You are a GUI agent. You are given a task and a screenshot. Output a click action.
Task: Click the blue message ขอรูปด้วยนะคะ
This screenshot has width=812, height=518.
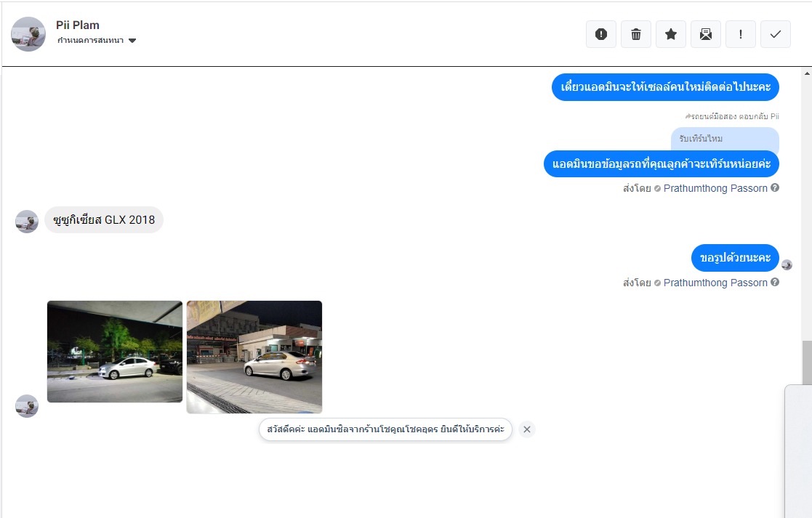point(735,258)
